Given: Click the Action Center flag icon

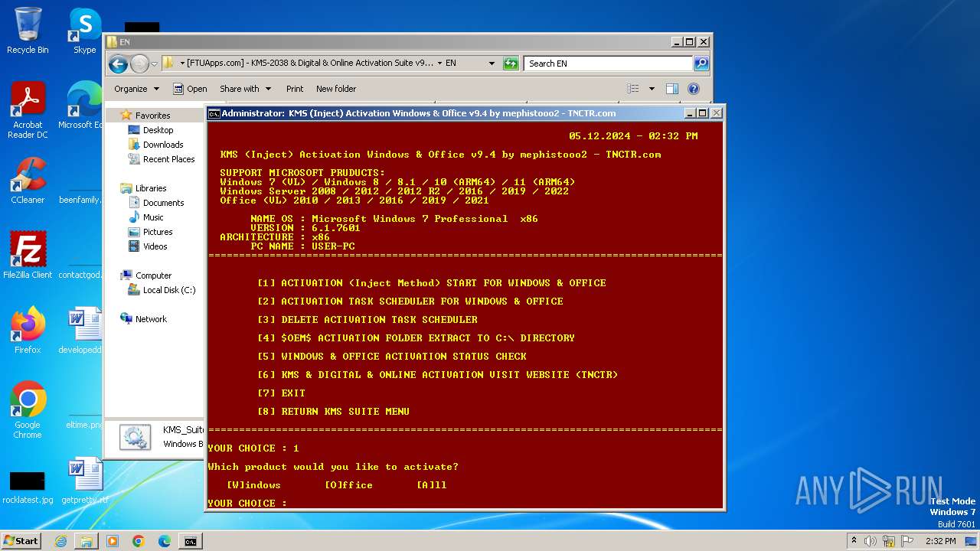Looking at the screenshot, I should coord(907,541).
